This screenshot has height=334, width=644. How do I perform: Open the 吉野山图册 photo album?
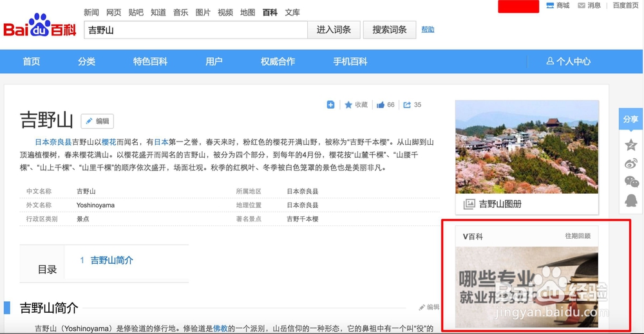coord(493,204)
